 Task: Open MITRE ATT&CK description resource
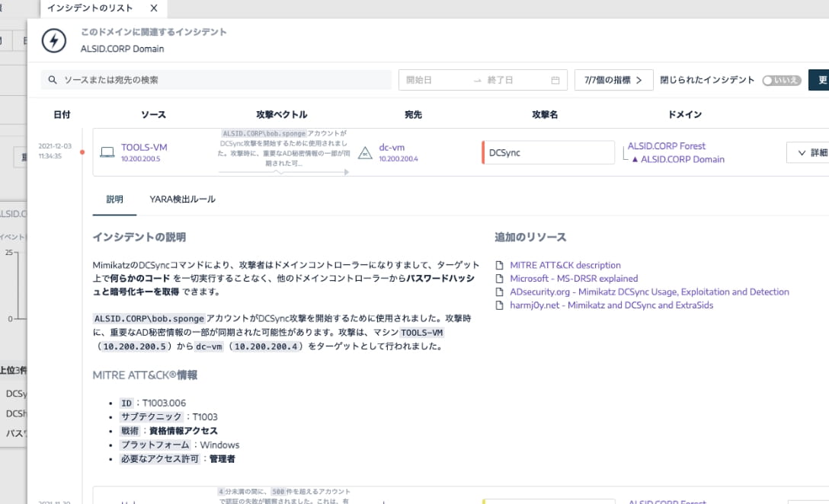[x=565, y=265]
